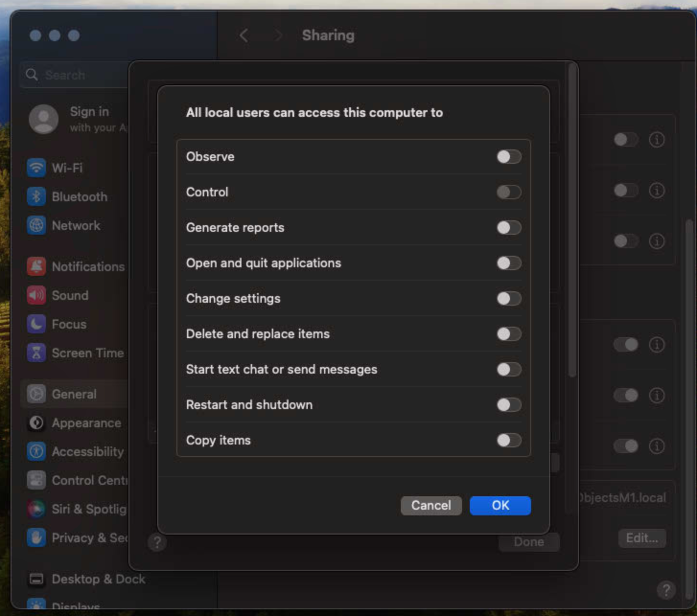This screenshot has height=616, width=697.
Task: Turn on Restart and shutdown
Action: click(x=509, y=405)
